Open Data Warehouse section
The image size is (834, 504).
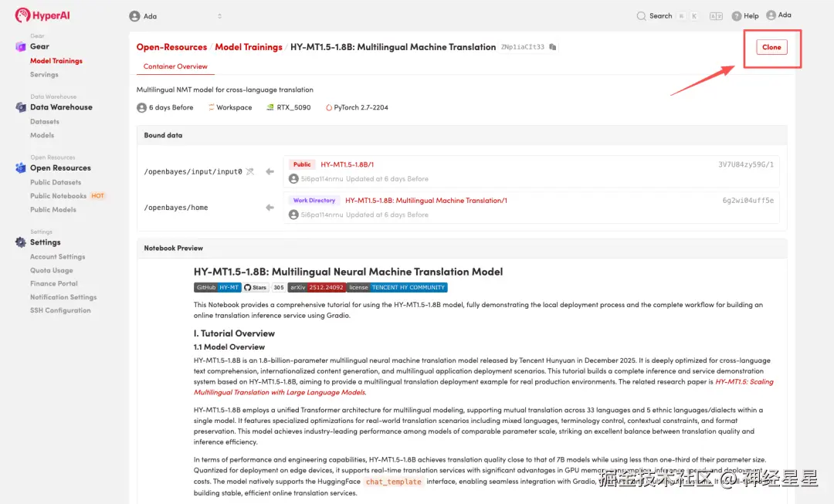click(61, 107)
